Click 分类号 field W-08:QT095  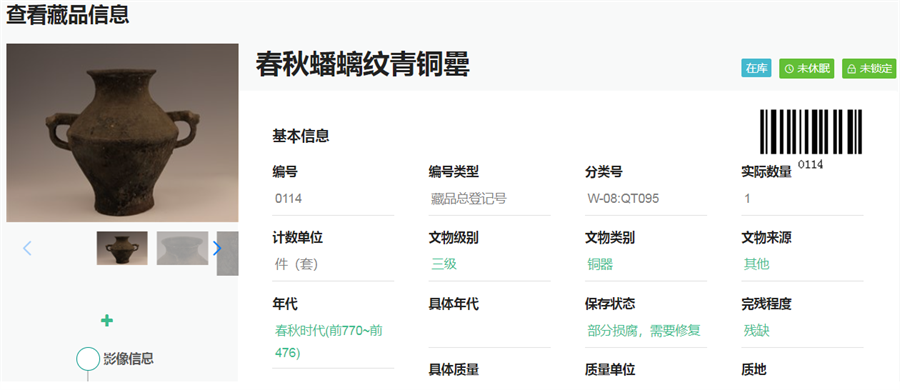(646, 199)
